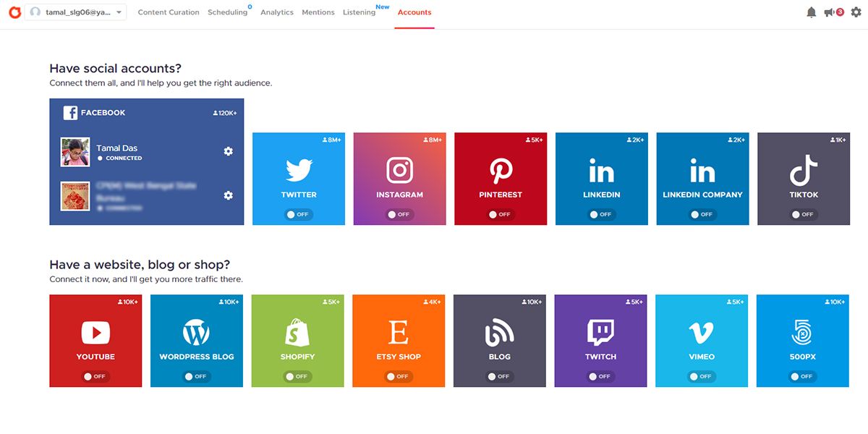Select the Pinterest icon
This screenshot has width=868, height=434.
pos(500,171)
